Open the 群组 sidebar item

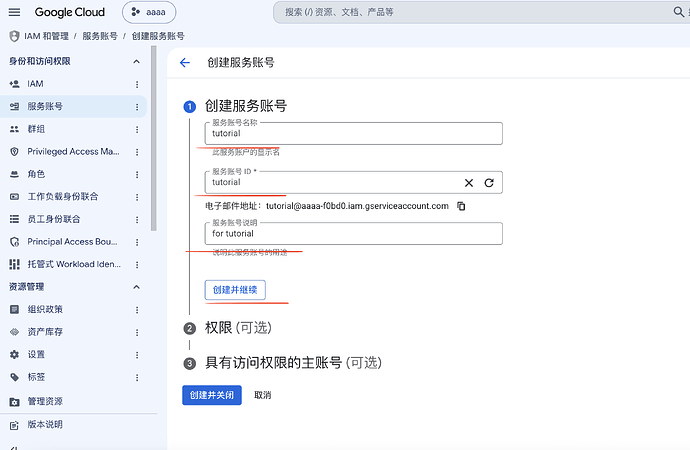click(x=73, y=129)
